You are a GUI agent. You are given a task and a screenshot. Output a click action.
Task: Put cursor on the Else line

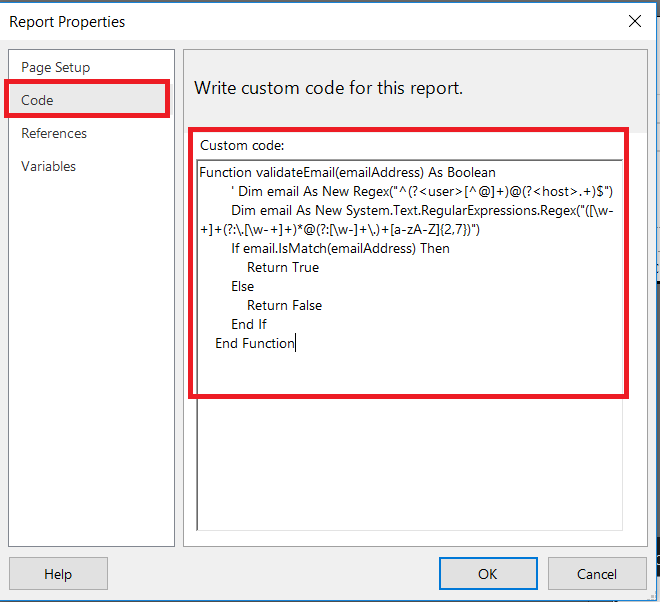click(243, 287)
